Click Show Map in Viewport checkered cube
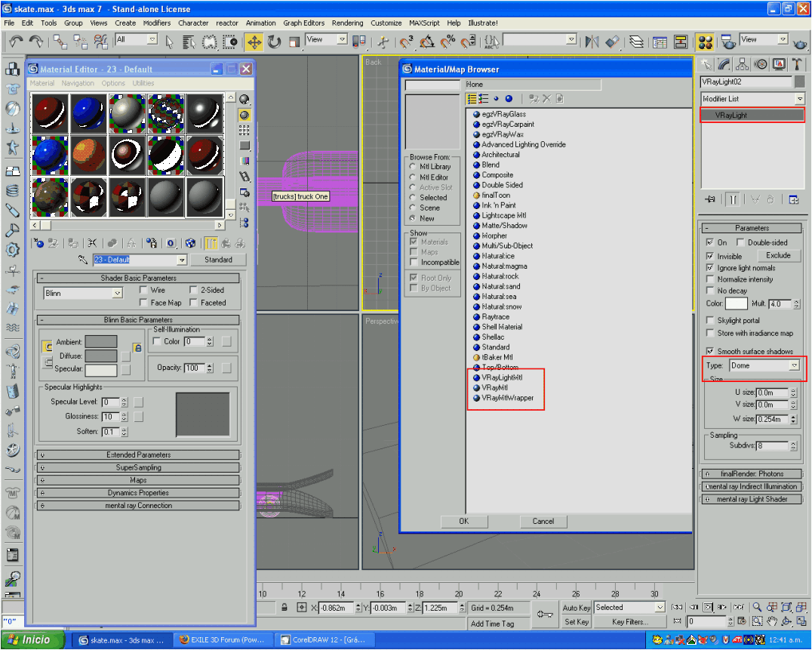The height and width of the screenshot is (650, 812). (191, 243)
